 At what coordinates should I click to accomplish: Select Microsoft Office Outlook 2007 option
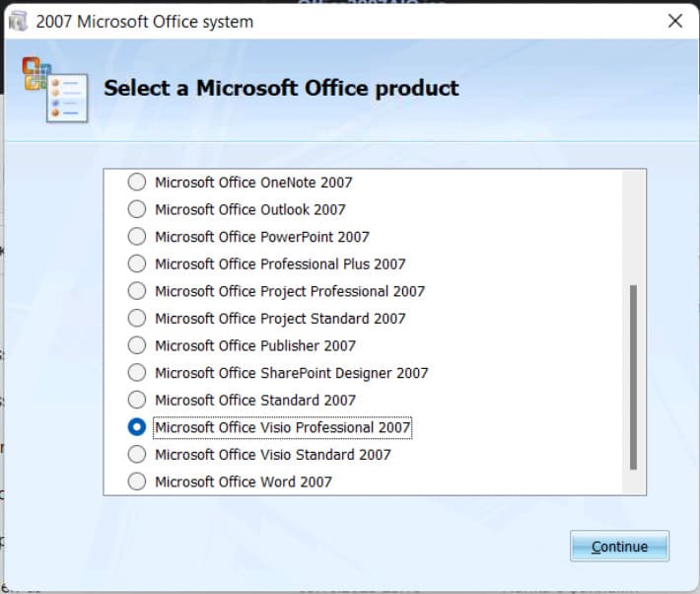coord(137,209)
